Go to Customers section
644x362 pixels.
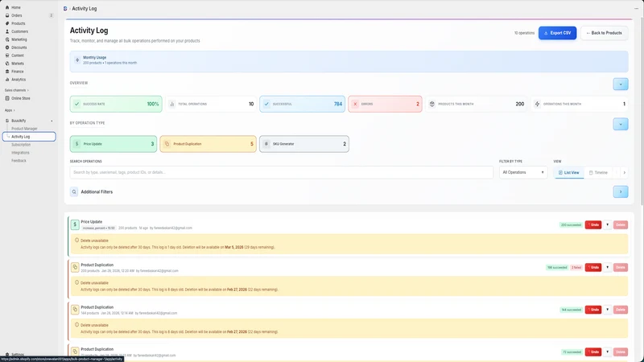pos(19,31)
